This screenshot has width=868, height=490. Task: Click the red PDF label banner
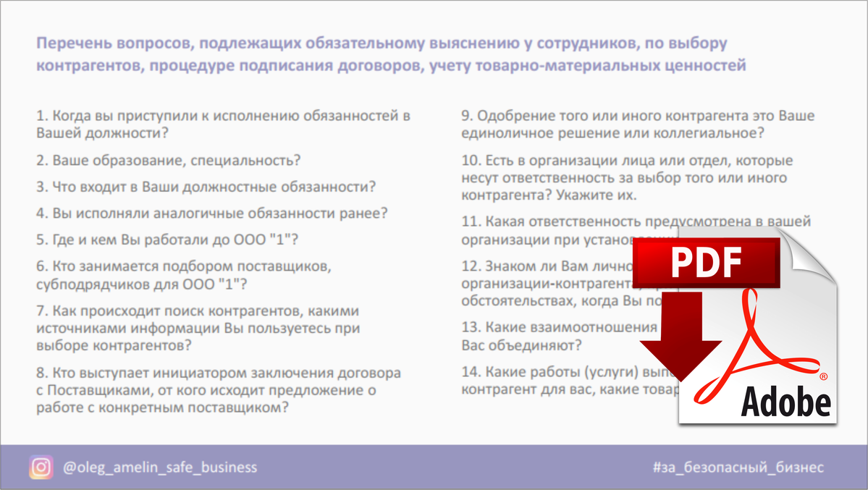(707, 263)
